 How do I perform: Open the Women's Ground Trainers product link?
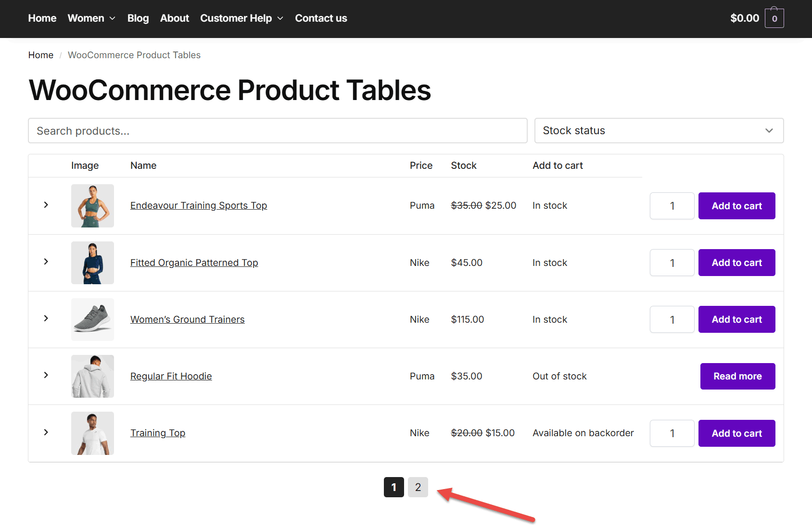[x=187, y=319]
